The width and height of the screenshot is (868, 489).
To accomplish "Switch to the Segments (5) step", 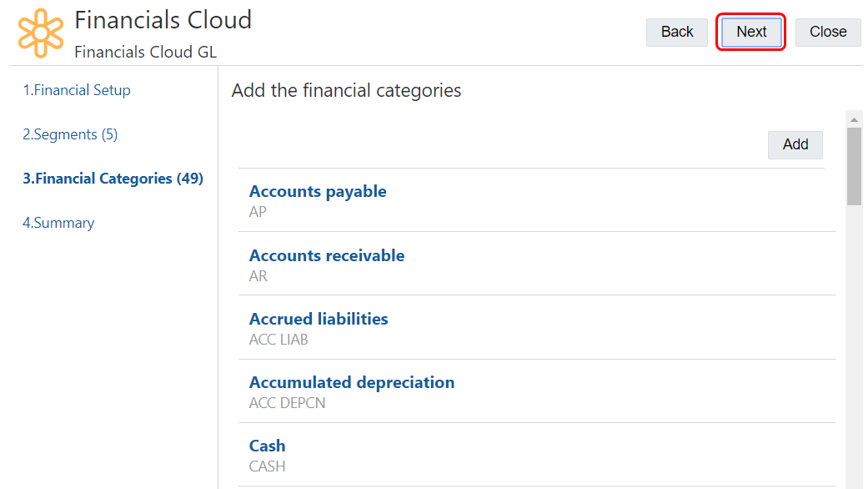I will 70,134.
